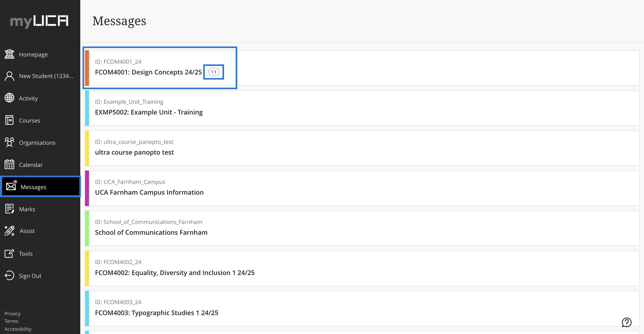
Task: Click the Sign Out arrow icon
Action: point(10,276)
